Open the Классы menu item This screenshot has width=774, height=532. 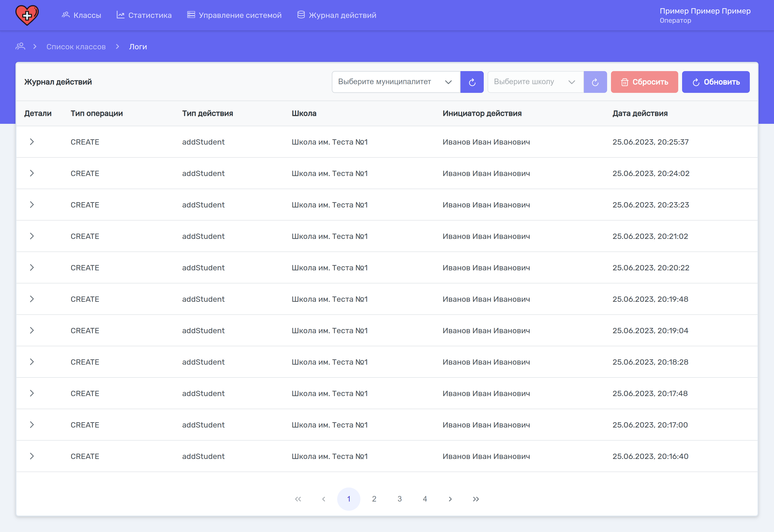81,15
